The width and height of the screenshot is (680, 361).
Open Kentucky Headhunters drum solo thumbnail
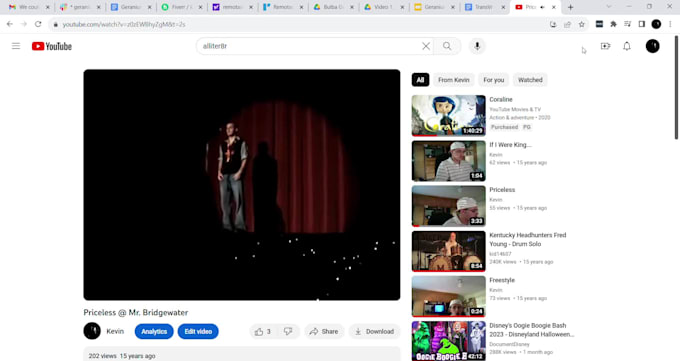click(x=448, y=251)
